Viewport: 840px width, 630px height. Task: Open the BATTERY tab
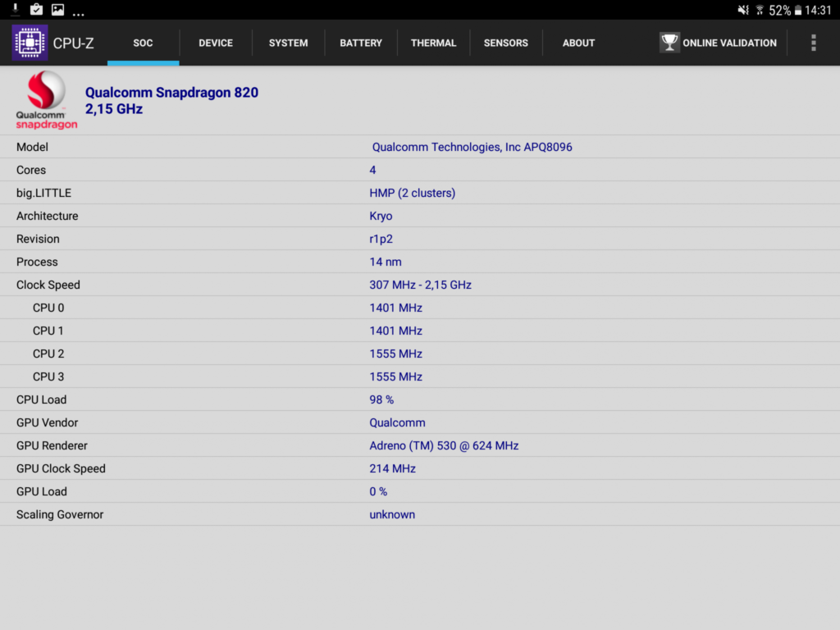pos(361,43)
